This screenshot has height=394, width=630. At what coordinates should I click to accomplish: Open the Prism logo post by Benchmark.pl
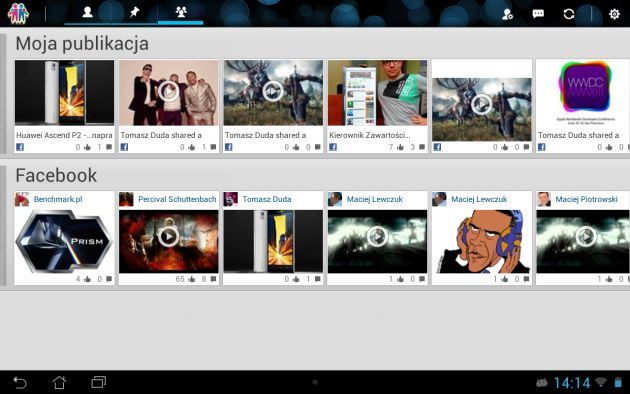click(64, 241)
